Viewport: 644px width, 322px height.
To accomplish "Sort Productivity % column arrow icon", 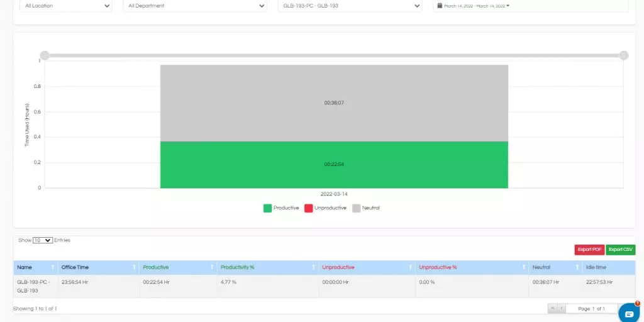I will [313, 267].
